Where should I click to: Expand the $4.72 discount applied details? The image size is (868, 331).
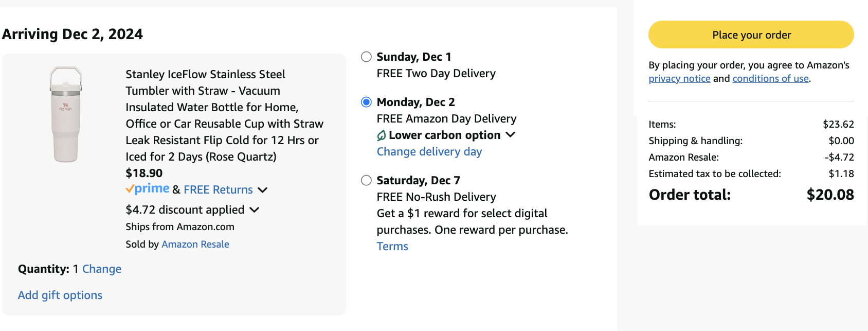[x=256, y=210]
